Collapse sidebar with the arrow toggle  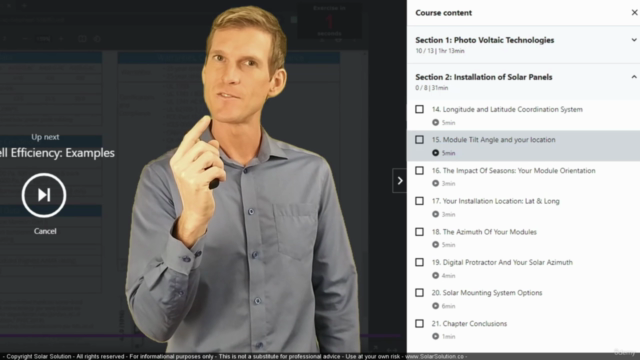400,180
